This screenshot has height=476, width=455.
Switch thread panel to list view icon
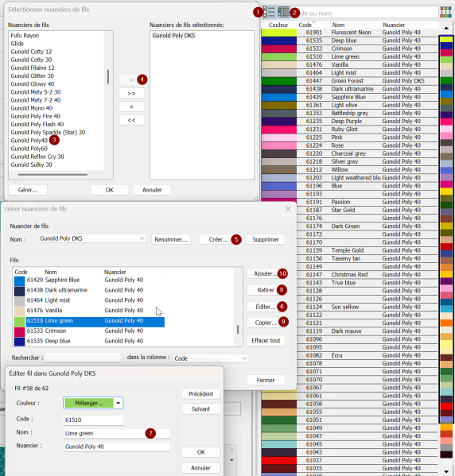click(x=269, y=12)
